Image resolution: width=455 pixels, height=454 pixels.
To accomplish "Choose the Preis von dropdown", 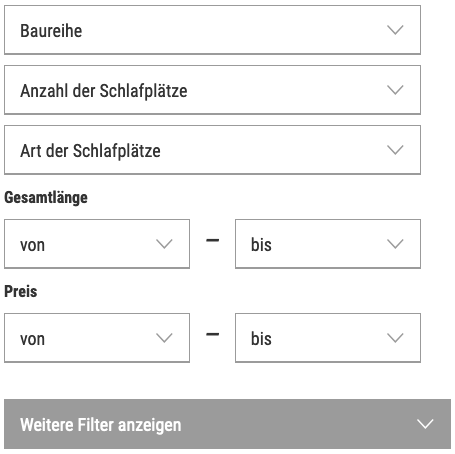I will [97, 338].
